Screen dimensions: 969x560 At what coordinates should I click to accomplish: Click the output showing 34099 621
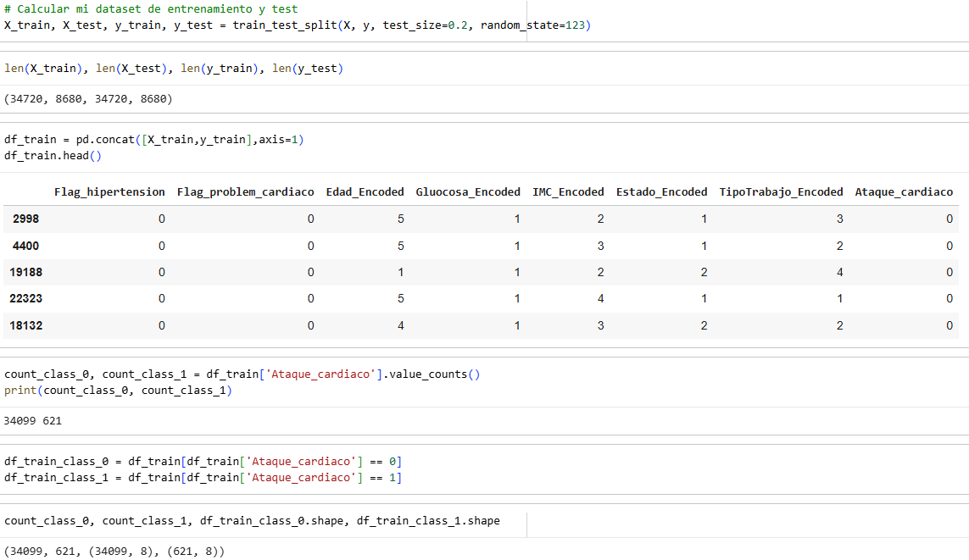click(x=33, y=421)
